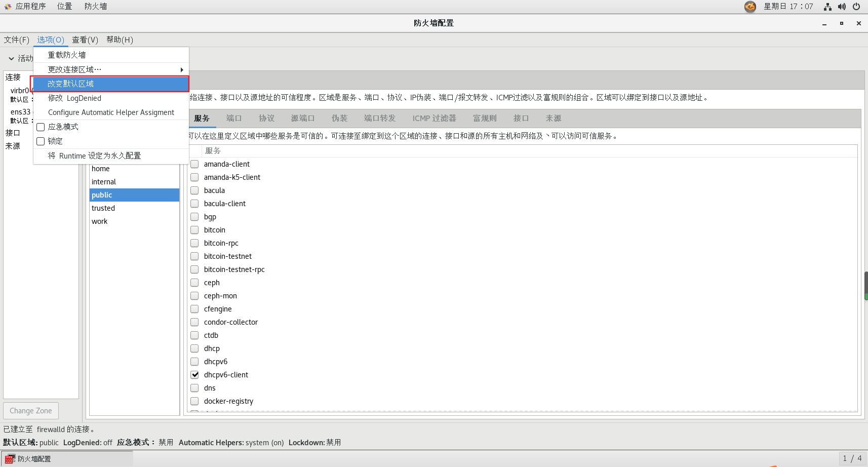Click the clock 星期日 17:07
Image resolution: width=868 pixels, height=467 pixels.
click(x=788, y=7)
